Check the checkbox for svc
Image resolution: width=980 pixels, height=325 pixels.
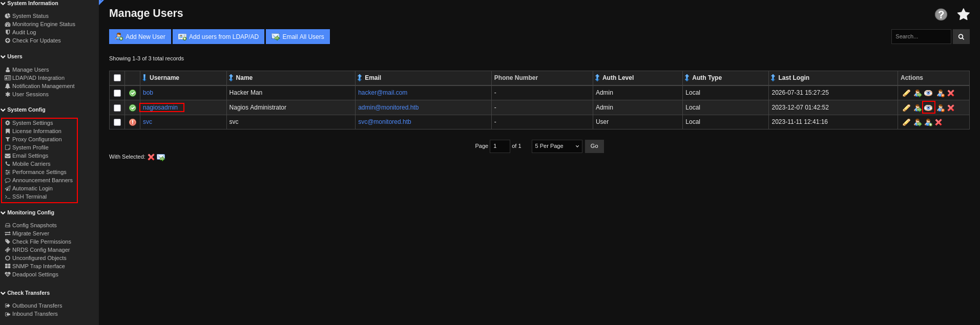117,122
